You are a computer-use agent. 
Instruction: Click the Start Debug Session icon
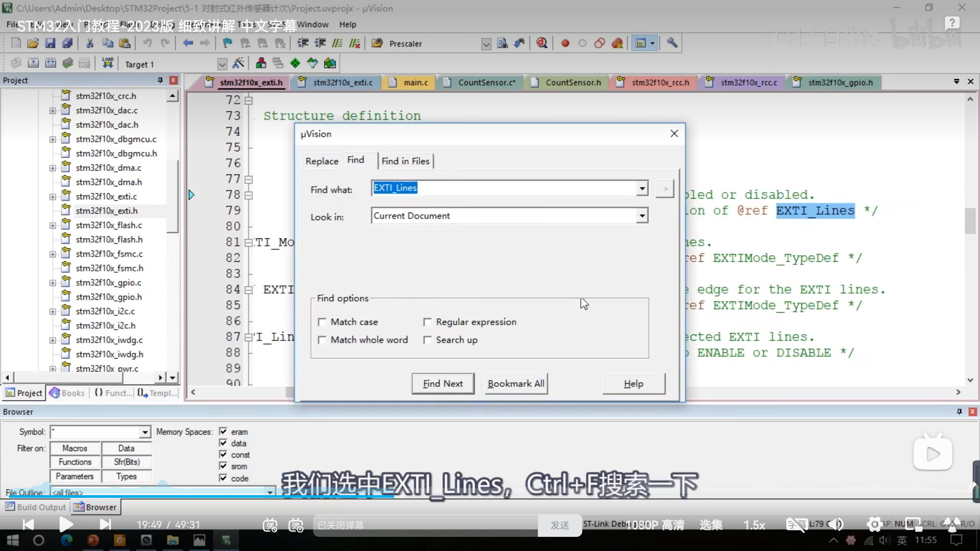[x=542, y=43]
